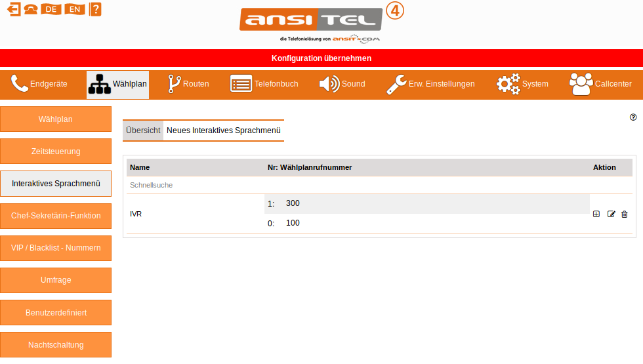
Task: Open the Nachtschaltung sidebar button
Action: click(x=56, y=344)
